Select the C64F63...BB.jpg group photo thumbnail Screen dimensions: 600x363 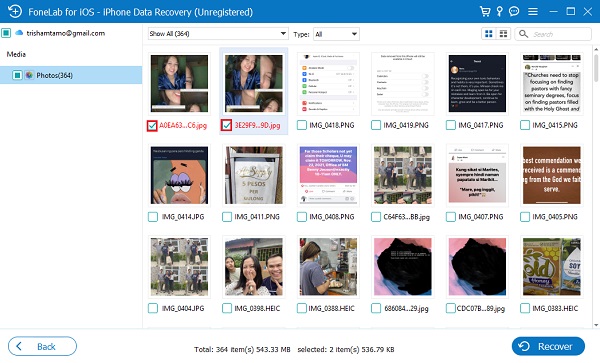pos(403,175)
